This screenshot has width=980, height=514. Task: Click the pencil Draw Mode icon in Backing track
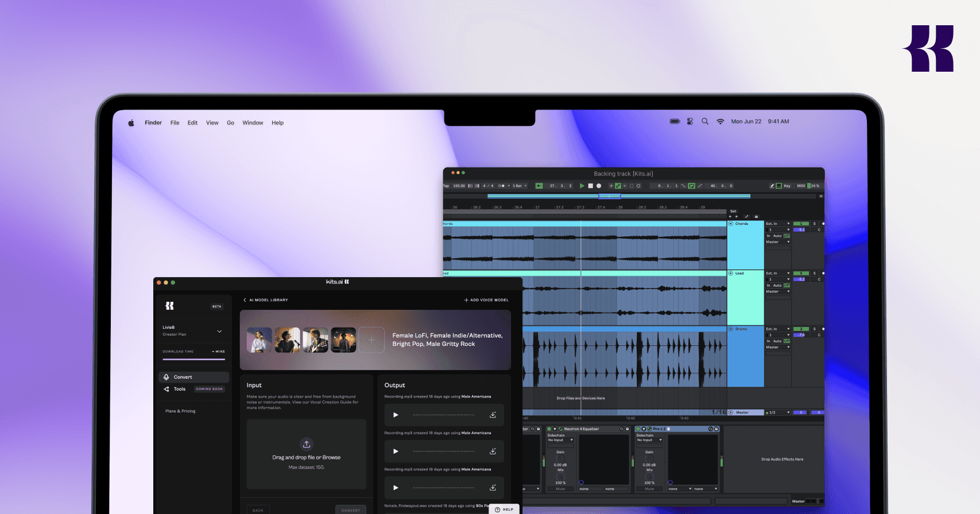click(772, 186)
